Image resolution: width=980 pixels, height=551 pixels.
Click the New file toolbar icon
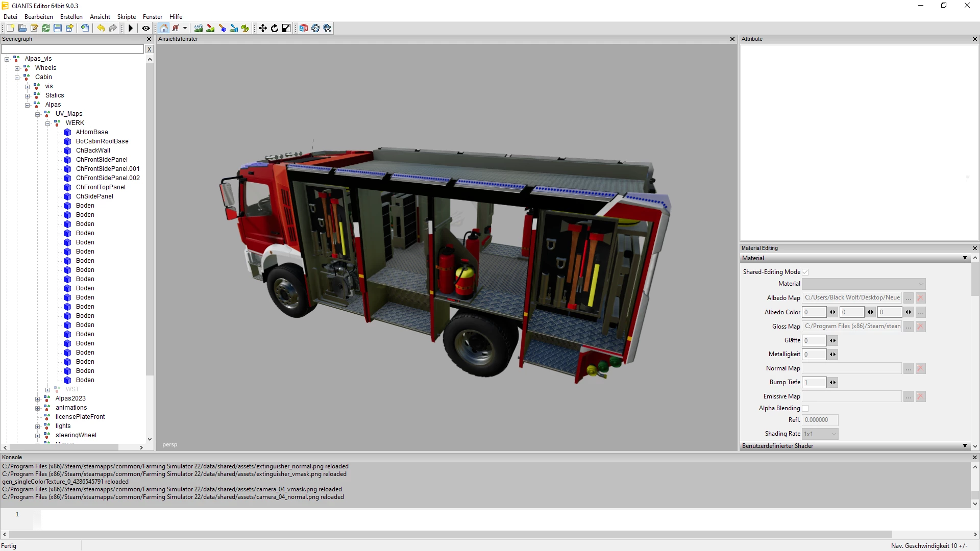pos(10,28)
